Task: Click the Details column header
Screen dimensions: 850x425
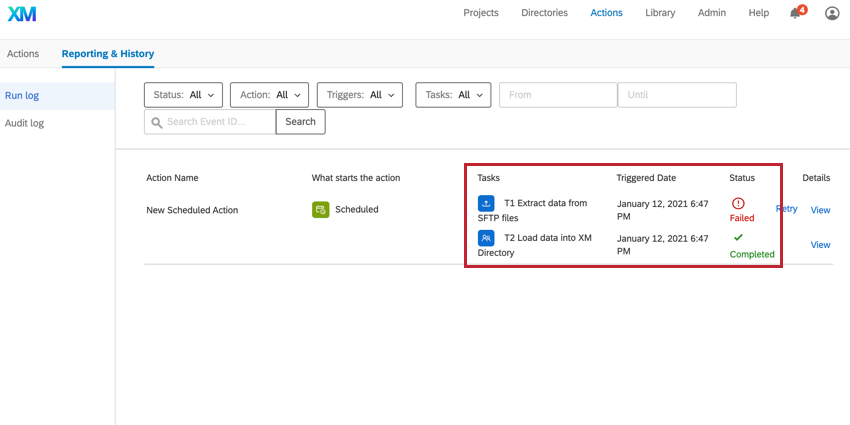Action: (x=816, y=178)
